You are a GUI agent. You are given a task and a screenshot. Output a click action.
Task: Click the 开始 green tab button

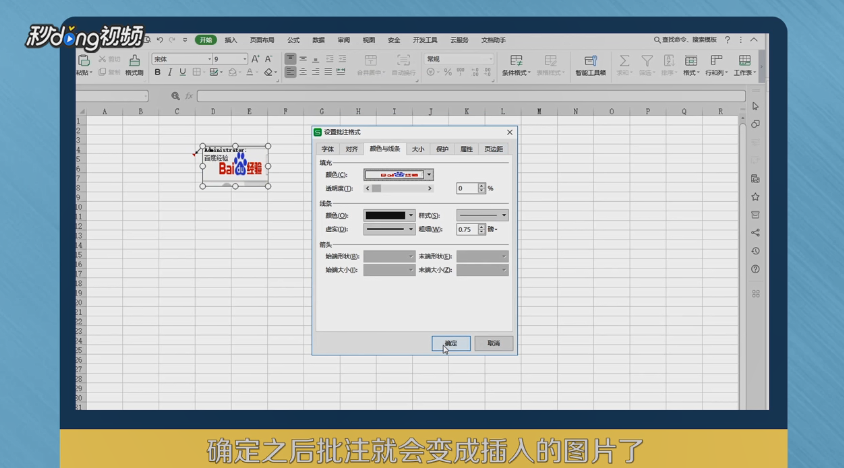click(206, 40)
